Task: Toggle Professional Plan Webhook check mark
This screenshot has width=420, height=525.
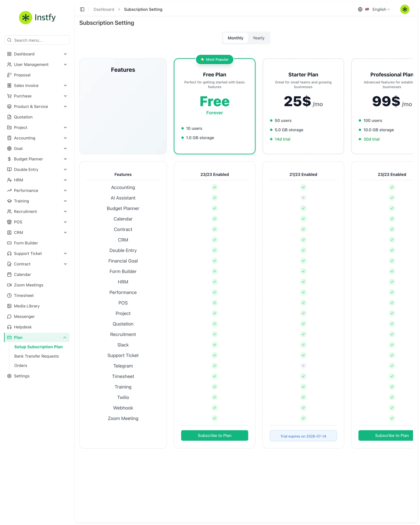Action: click(392, 408)
